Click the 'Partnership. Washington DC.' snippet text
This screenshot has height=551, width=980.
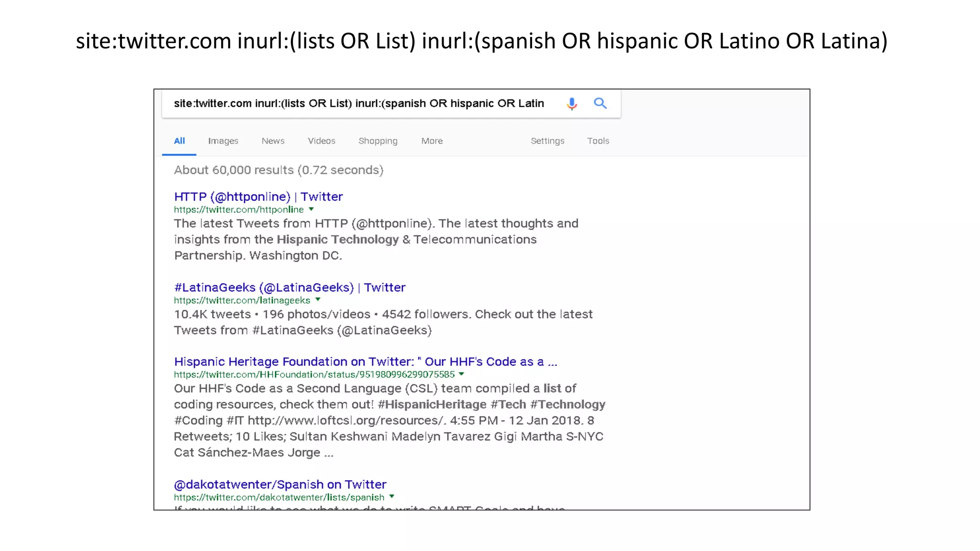(x=258, y=256)
